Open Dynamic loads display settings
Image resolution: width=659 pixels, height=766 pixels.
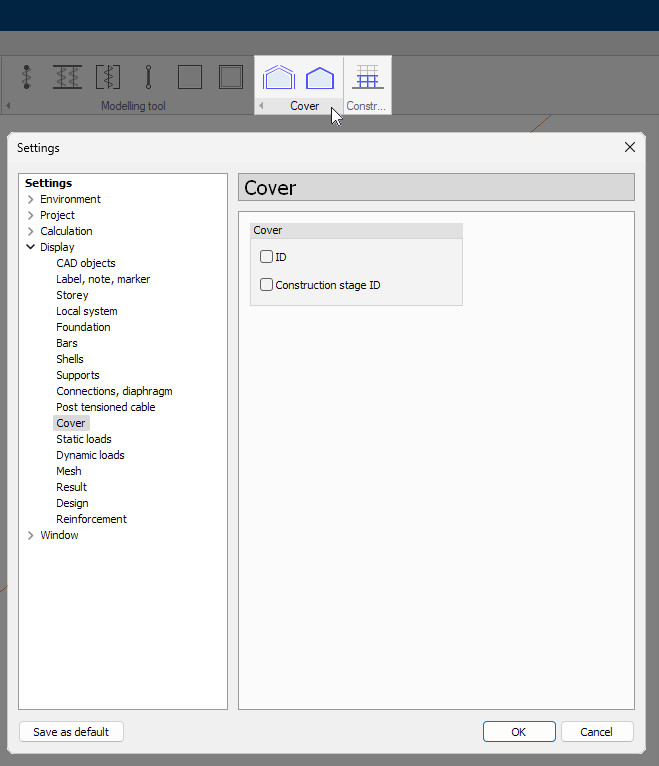(90, 455)
